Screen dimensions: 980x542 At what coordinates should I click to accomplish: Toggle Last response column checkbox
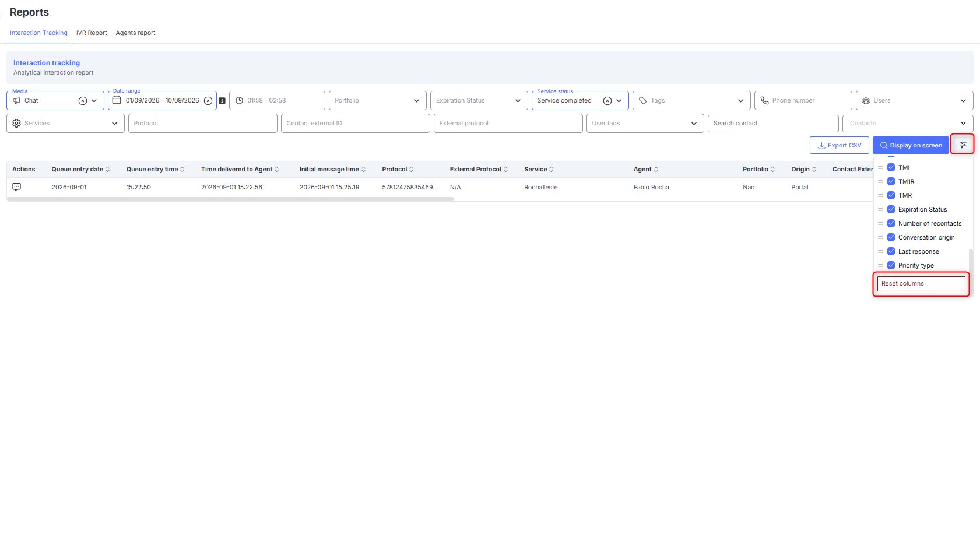[891, 251]
